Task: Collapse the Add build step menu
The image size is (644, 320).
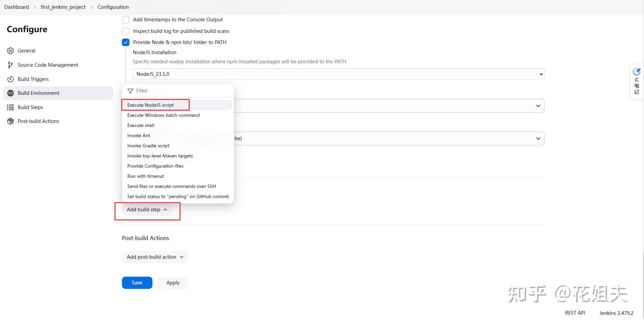Action: coord(147,209)
